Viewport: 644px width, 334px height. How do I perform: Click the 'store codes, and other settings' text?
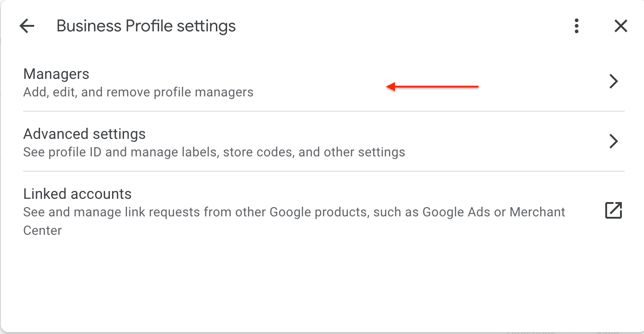(314, 152)
